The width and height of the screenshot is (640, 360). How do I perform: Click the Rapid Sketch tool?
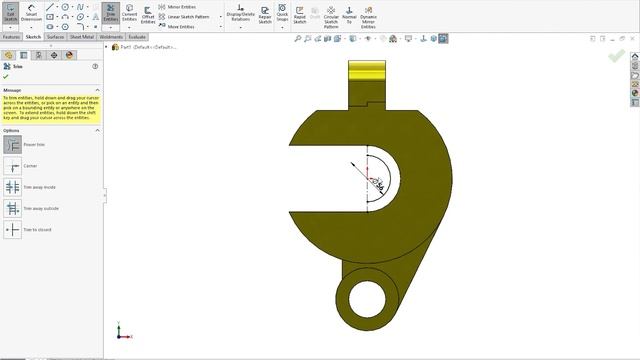click(x=300, y=15)
